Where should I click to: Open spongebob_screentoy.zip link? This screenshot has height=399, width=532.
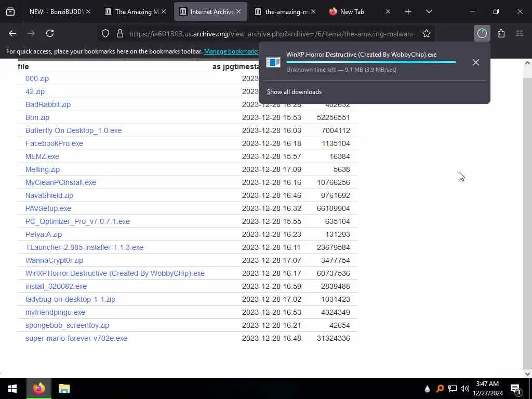pyautogui.click(x=67, y=325)
